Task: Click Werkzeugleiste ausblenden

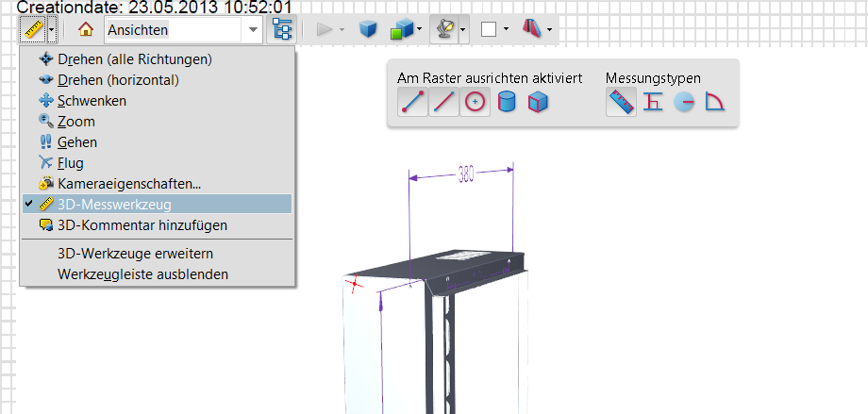Action: tap(158, 274)
